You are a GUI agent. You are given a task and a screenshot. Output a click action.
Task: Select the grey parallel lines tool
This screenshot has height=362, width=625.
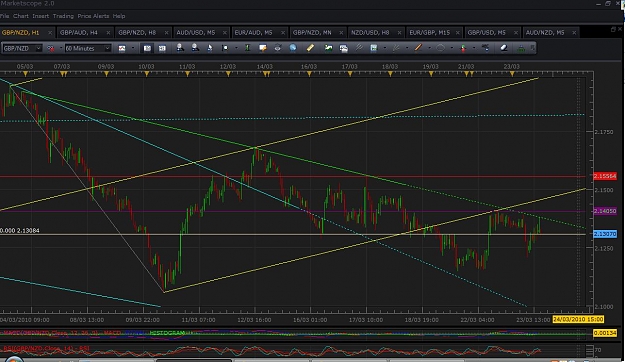tap(359, 48)
